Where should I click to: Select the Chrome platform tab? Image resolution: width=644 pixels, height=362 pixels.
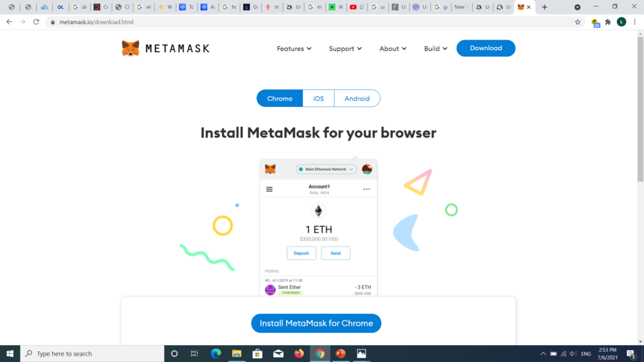(x=280, y=99)
